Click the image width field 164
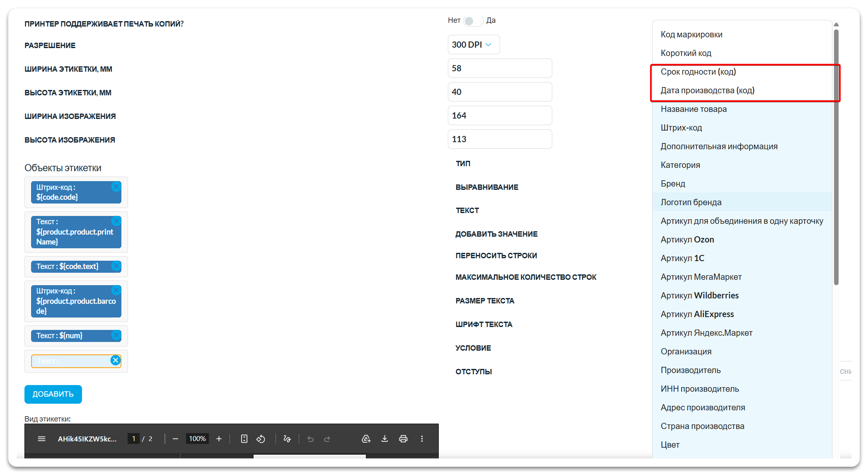Image resolution: width=868 pixels, height=475 pixels. point(500,115)
